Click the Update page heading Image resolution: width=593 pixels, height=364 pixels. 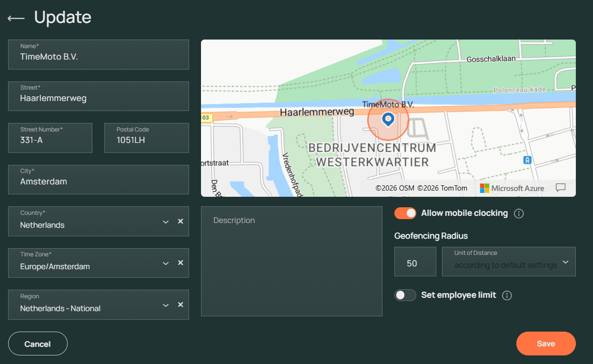pyautogui.click(x=63, y=17)
